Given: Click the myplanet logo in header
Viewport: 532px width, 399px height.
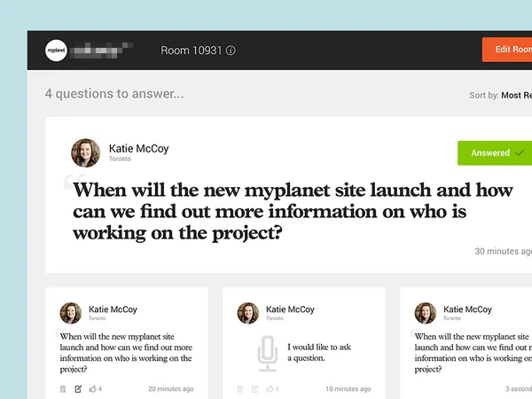Looking at the screenshot, I should [56, 51].
